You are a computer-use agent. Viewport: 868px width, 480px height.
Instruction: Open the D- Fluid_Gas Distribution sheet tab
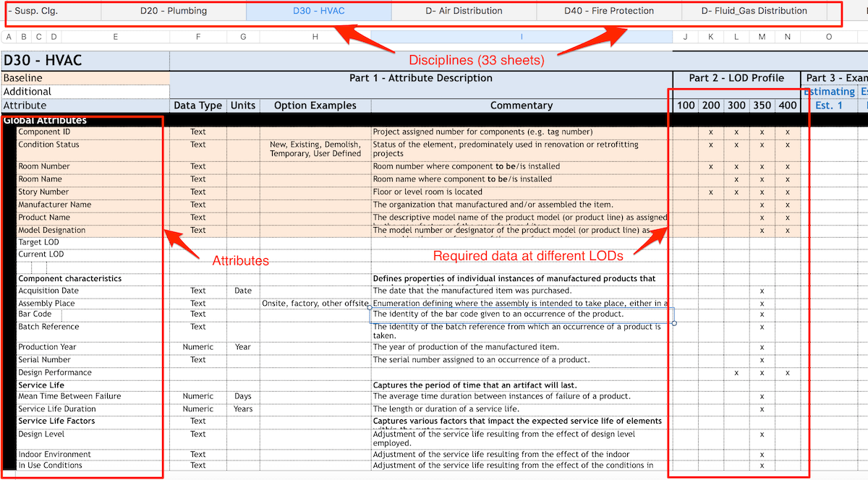click(754, 11)
